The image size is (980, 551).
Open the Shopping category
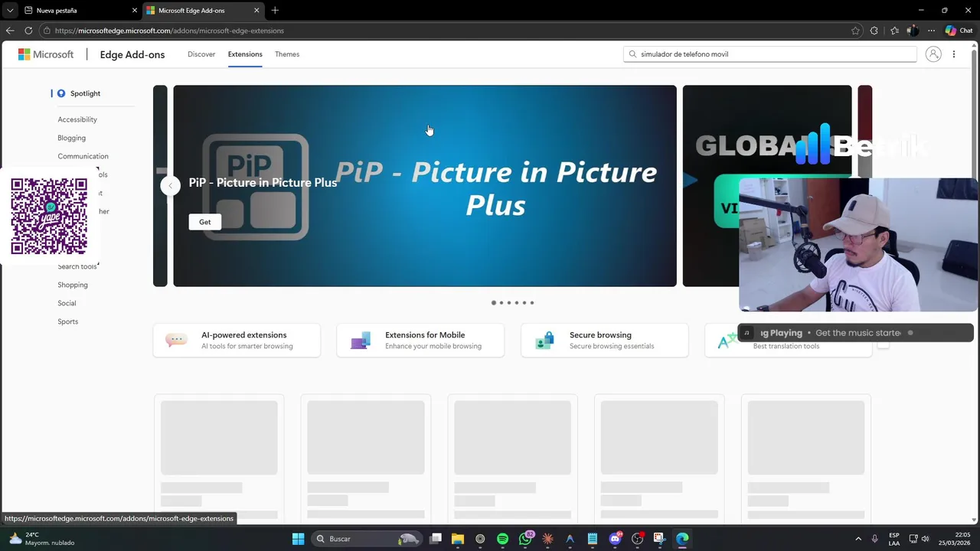pyautogui.click(x=73, y=285)
